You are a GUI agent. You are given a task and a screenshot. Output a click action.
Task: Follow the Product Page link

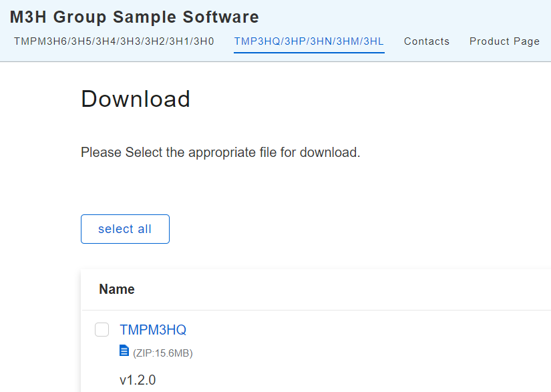click(x=504, y=41)
